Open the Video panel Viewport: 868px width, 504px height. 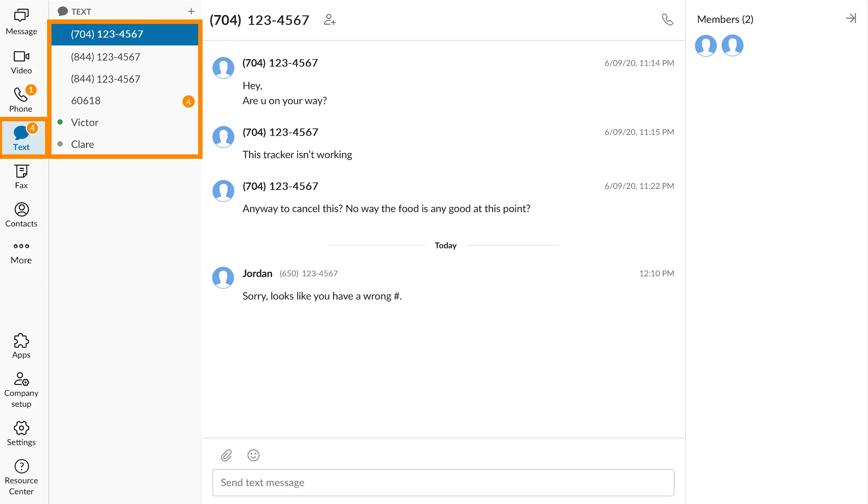[x=21, y=62]
